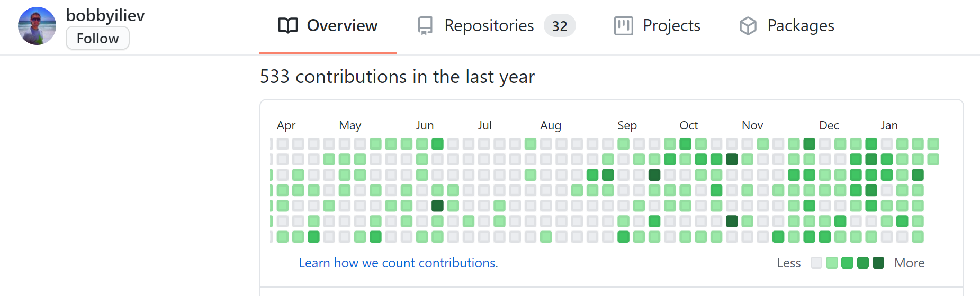Viewport: 980px width, 296px height.
Task: Select the darkest cell in second row under Nov
Action: click(732, 159)
